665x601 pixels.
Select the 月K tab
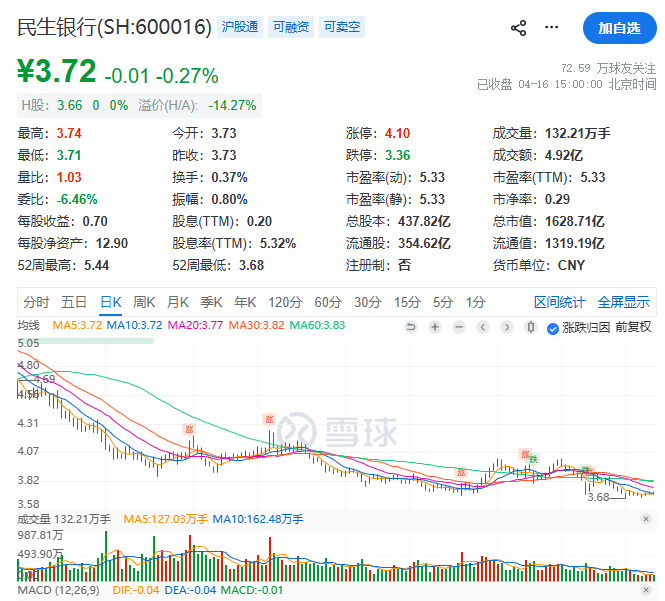click(178, 302)
